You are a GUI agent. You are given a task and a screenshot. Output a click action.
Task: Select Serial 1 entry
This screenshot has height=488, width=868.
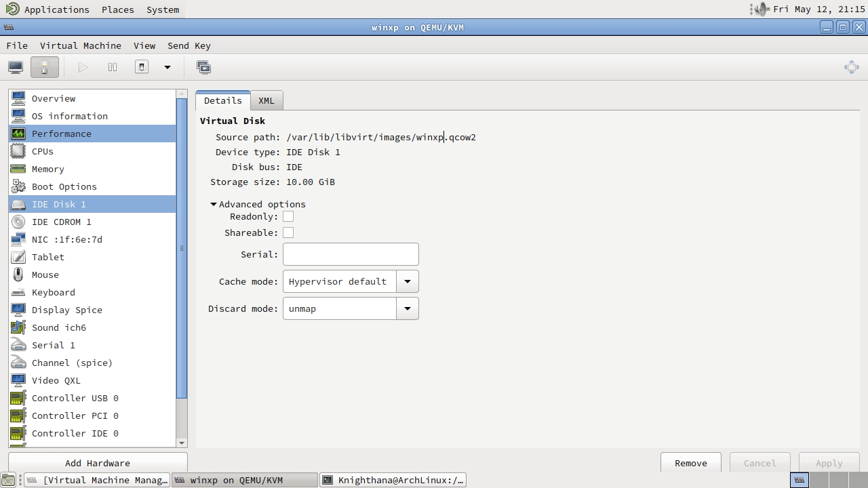pyautogui.click(x=92, y=345)
